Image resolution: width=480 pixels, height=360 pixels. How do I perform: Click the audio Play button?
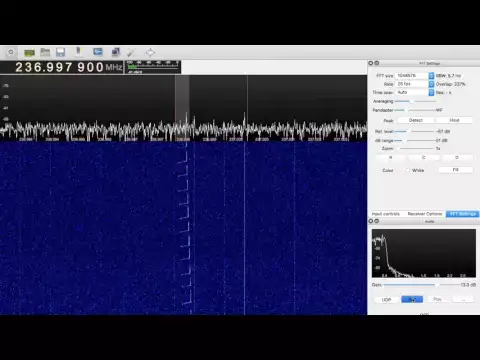438,299
